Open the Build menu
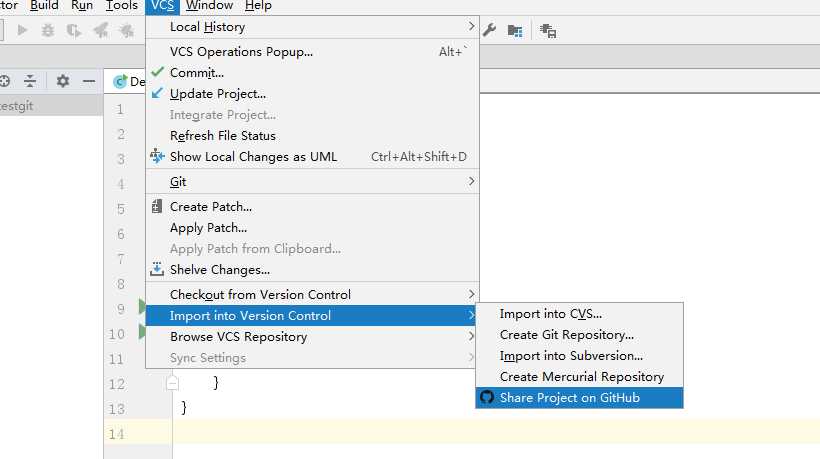The width and height of the screenshot is (820, 459). [44, 6]
